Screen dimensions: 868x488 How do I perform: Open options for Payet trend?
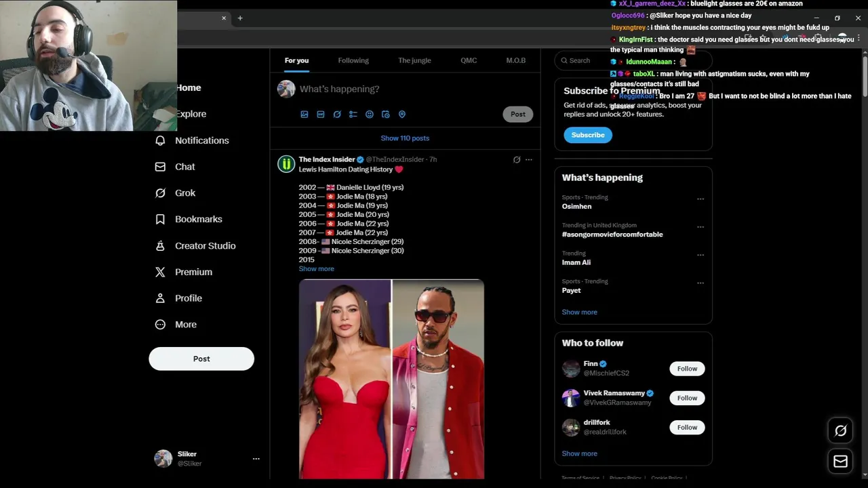[x=701, y=283]
